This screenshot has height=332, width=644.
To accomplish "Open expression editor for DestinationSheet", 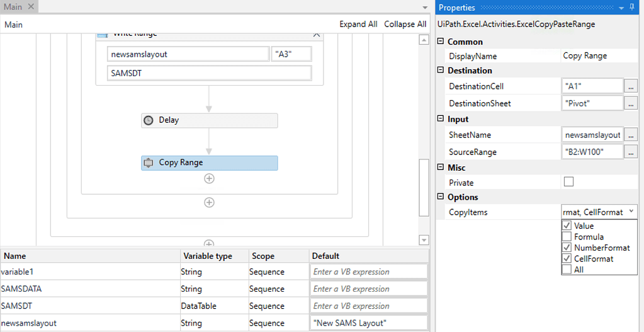I will coord(631,103).
